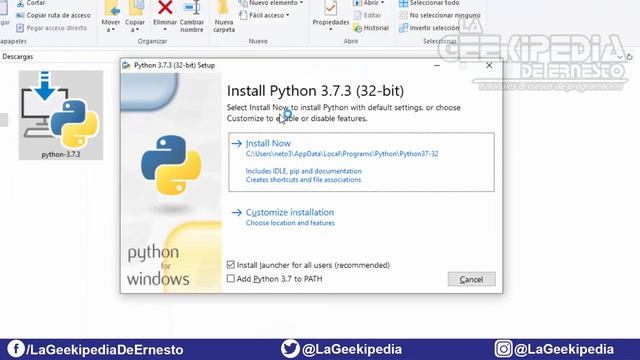Click Editar in Abrir group
The image size is (640, 360).
[x=367, y=15]
